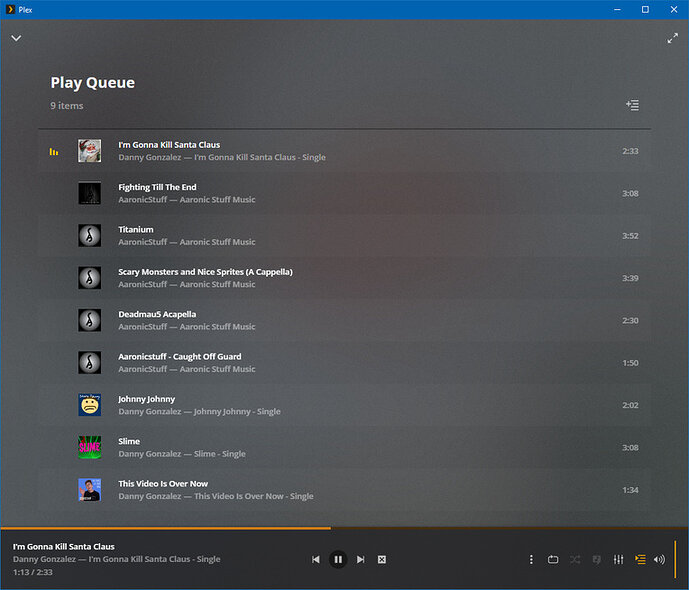Click the 1:13 / 2:33 elapsed time
The height and width of the screenshot is (590, 689).
pyautogui.click(x=33, y=572)
